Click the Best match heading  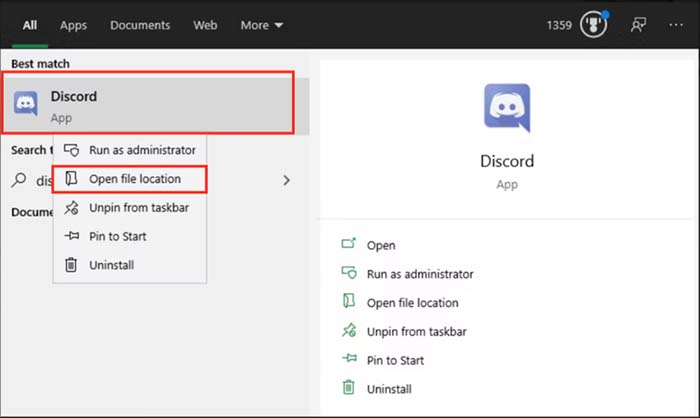point(40,64)
